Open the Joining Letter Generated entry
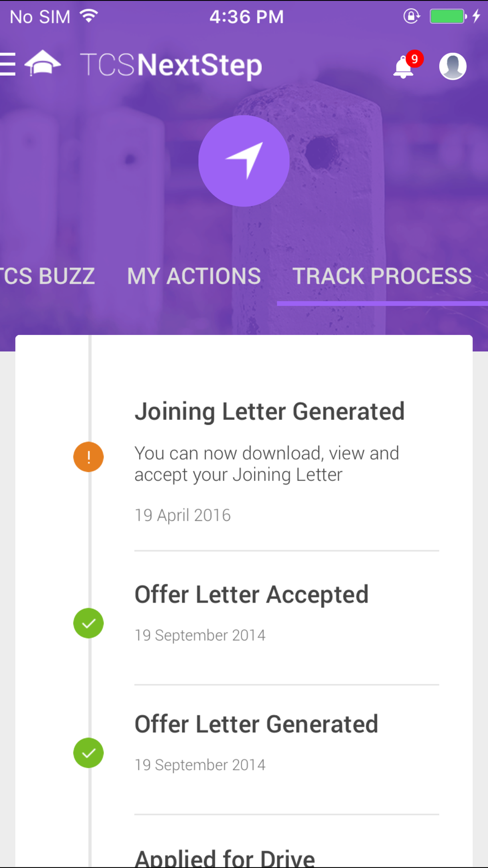The height and width of the screenshot is (868, 488). pyautogui.click(x=269, y=412)
